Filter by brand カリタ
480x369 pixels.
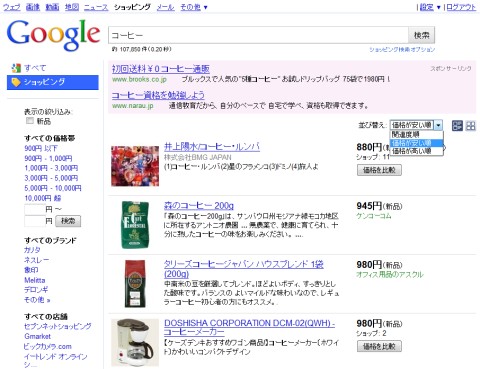[32, 250]
